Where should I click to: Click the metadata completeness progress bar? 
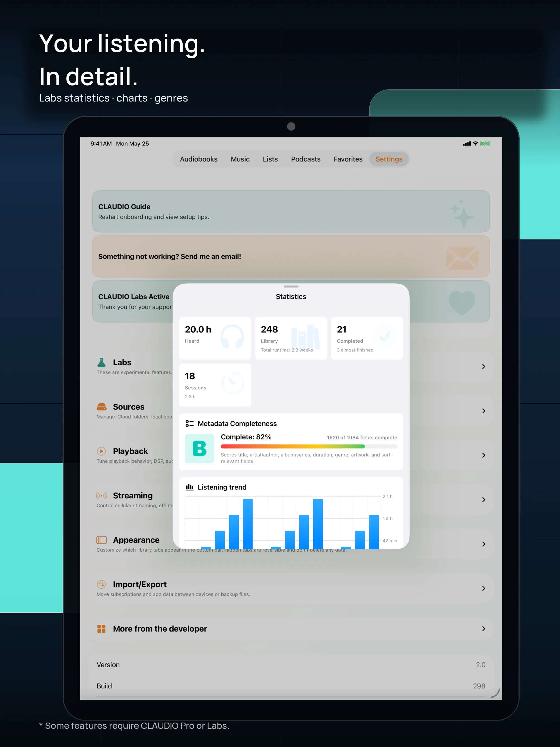tap(309, 447)
